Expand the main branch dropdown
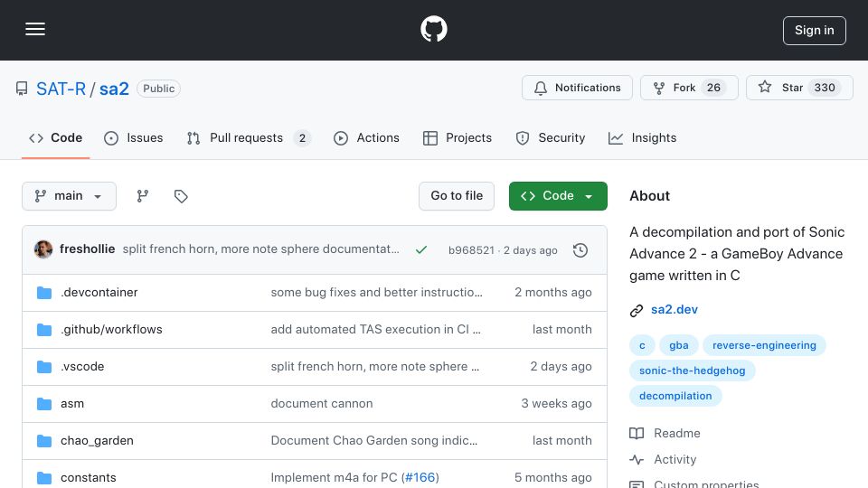This screenshot has height=488, width=868. pyautogui.click(x=70, y=196)
